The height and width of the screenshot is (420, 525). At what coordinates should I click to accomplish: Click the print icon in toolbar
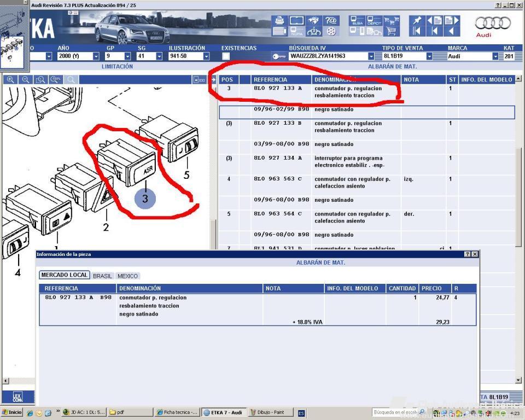pos(279,20)
